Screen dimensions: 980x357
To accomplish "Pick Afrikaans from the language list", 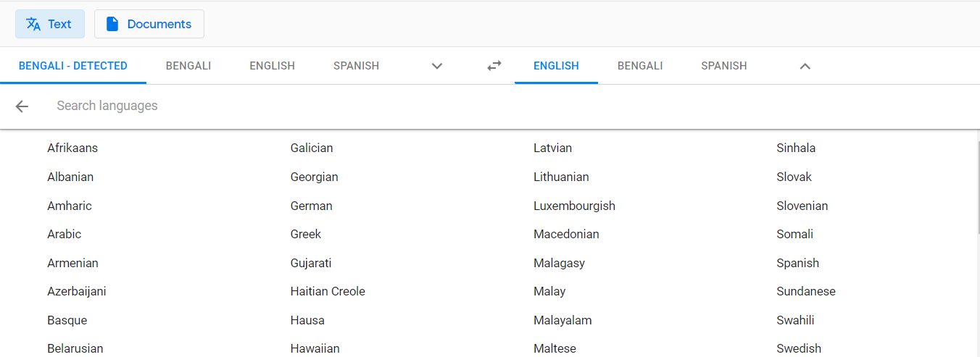I will pos(72,148).
